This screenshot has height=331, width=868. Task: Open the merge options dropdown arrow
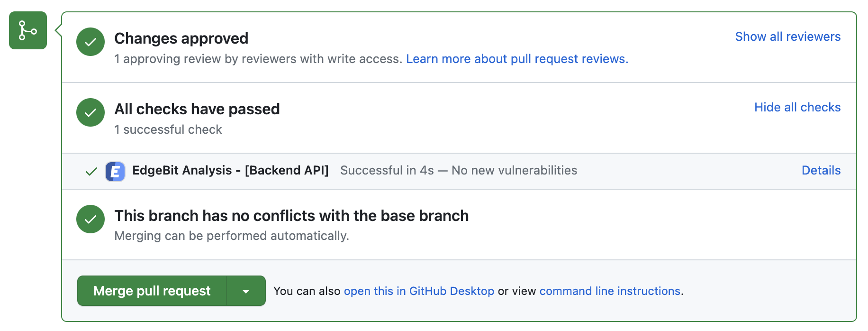[246, 291]
